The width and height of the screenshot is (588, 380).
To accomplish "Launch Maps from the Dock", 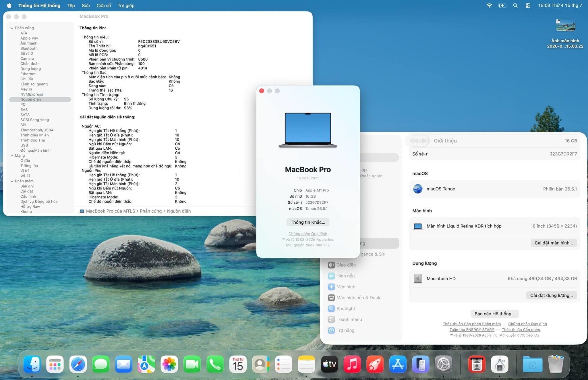I will (146, 364).
